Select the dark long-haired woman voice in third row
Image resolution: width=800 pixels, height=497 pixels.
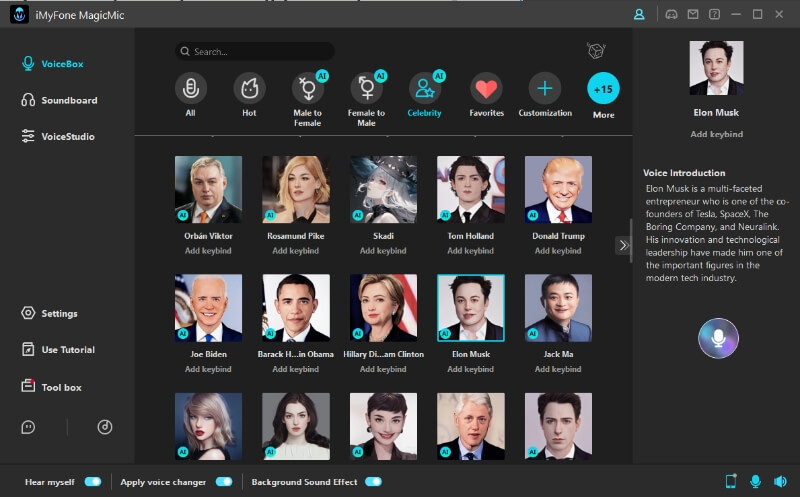coord(296,426)
